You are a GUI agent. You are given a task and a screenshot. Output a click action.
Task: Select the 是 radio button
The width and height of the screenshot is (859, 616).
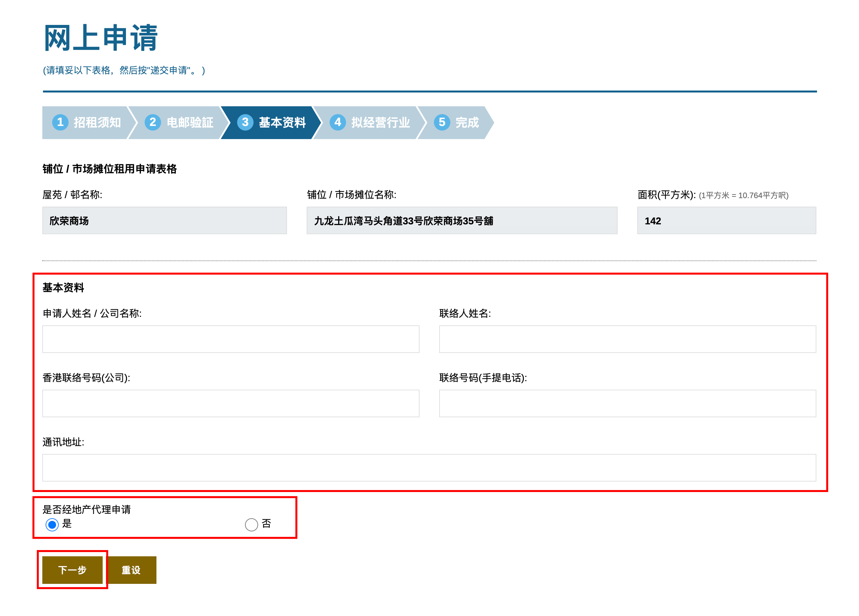pos(52,525)
